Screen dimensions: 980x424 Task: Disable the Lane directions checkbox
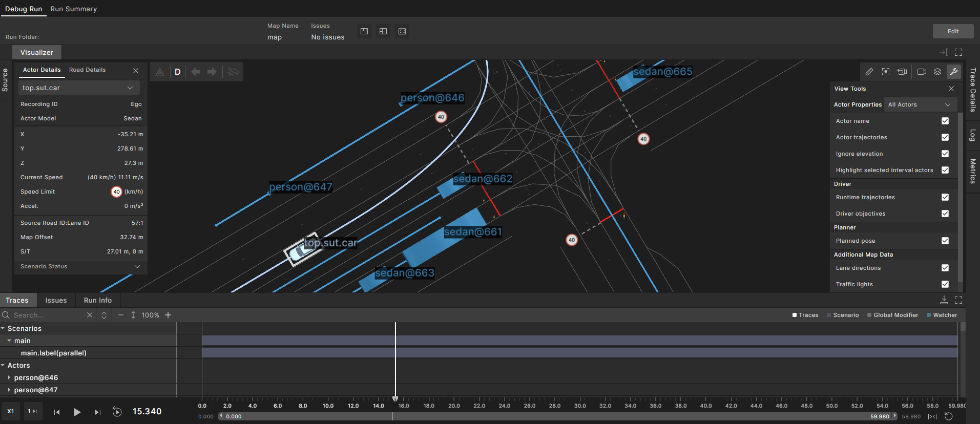tap(945, 268)
